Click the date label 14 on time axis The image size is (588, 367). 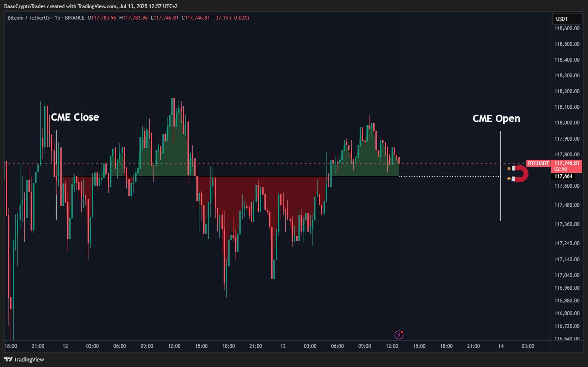[x=501, y=346]
